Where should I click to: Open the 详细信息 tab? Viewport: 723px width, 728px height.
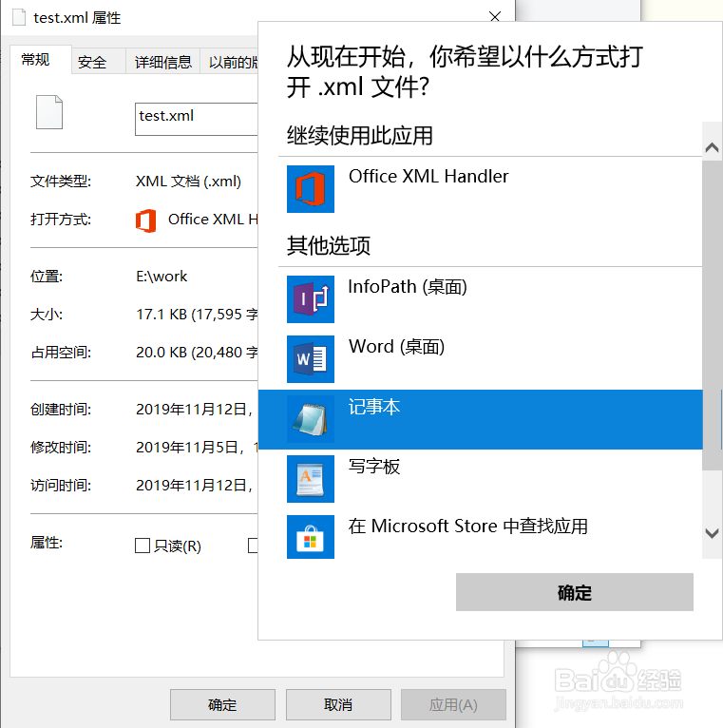coord(162,62)
